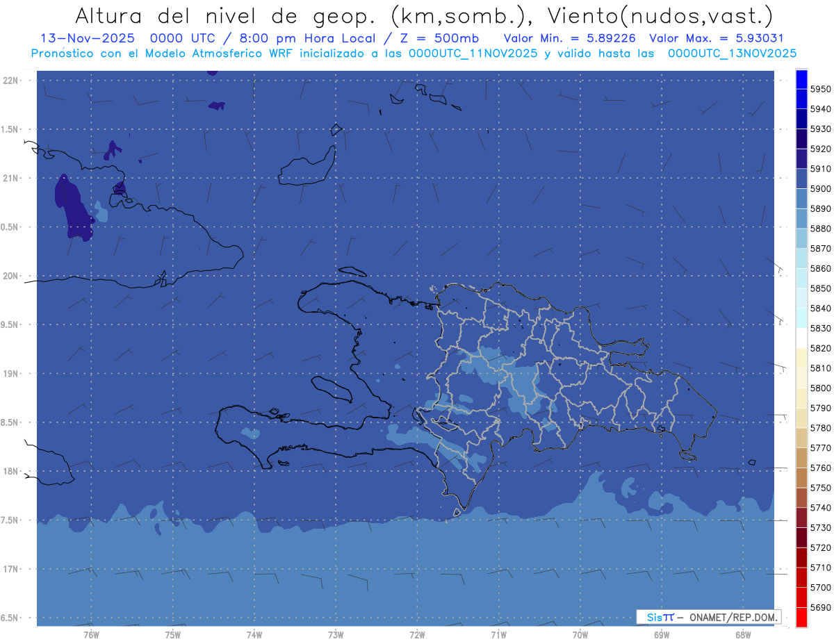Click the 5890 colorbar value
834x644 pixels.
(x=821, y=208)
